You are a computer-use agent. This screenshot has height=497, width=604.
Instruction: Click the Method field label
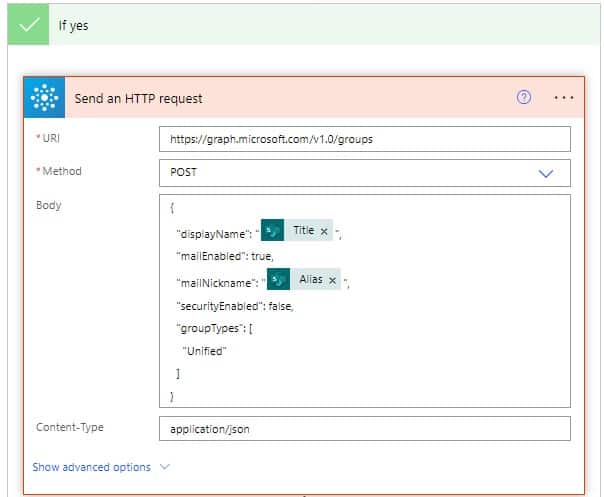pos(62,171)
